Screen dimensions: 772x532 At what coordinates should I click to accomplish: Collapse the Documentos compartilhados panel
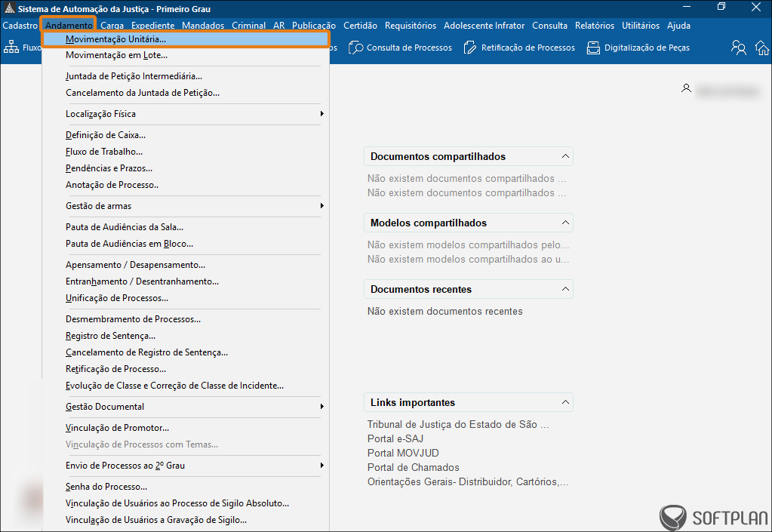pyautogui.click(x=565, y=156)
